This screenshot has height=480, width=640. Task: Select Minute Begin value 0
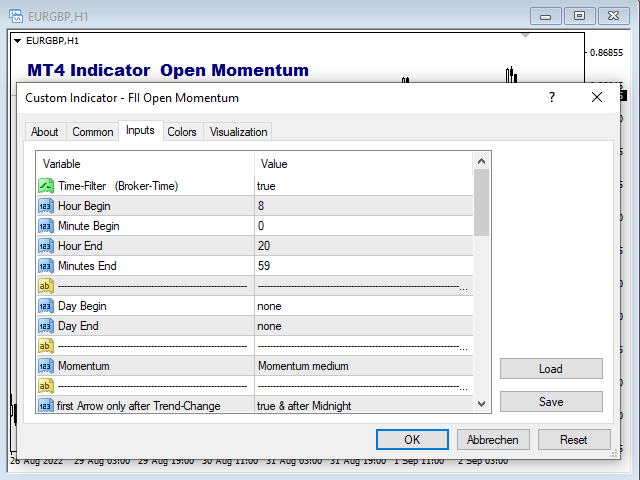[x=261, y=226]
